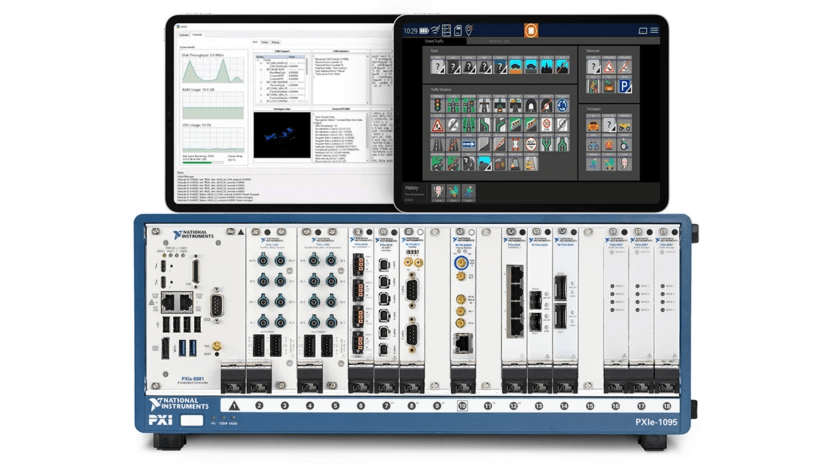Image resolution: width=832 pixels, height=468 pixels.
Task: Select the blue Parking P tile
Action: click(x=625, y=86)
